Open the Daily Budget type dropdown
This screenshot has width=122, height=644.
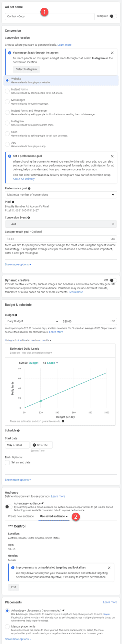pyautogui.click(x=33, y=321)
